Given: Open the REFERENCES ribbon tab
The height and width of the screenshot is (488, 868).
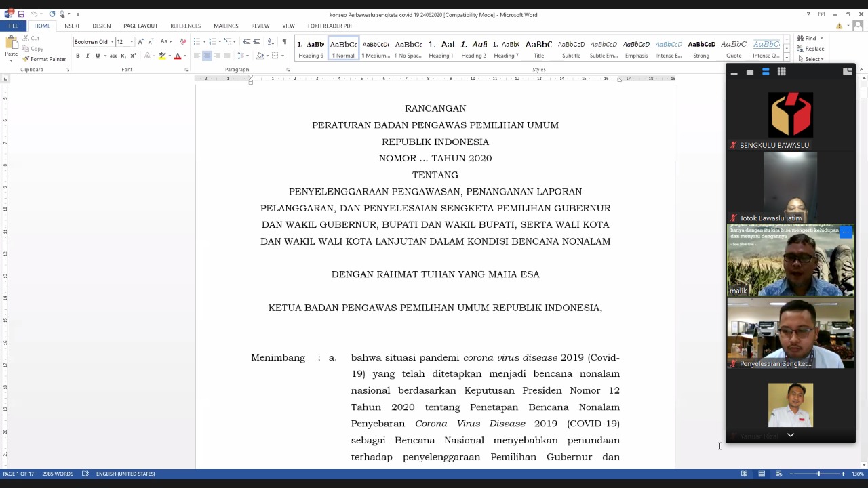Looking at the screenshot, I should click(185, 26).
